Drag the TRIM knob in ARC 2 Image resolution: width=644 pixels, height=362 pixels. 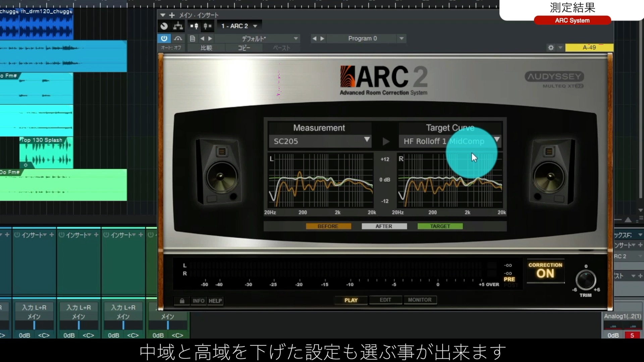(586, 280)
